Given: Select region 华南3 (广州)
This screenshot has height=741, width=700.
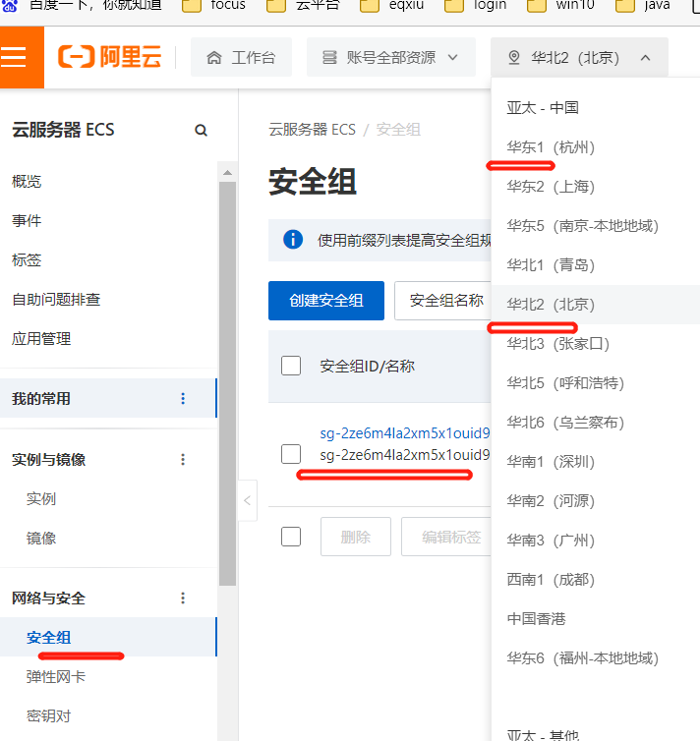Looking at the screenshot, I should 551,541.
